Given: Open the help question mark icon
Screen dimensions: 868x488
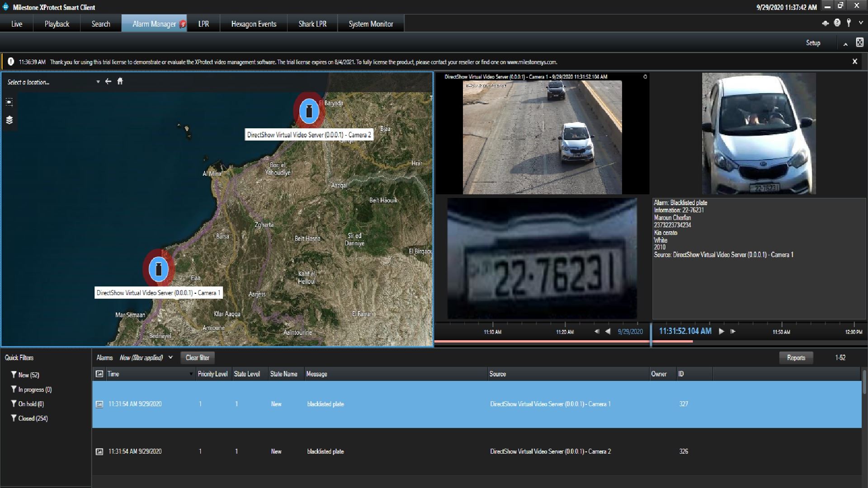Looking at the screenshot, I should point(837,23).
